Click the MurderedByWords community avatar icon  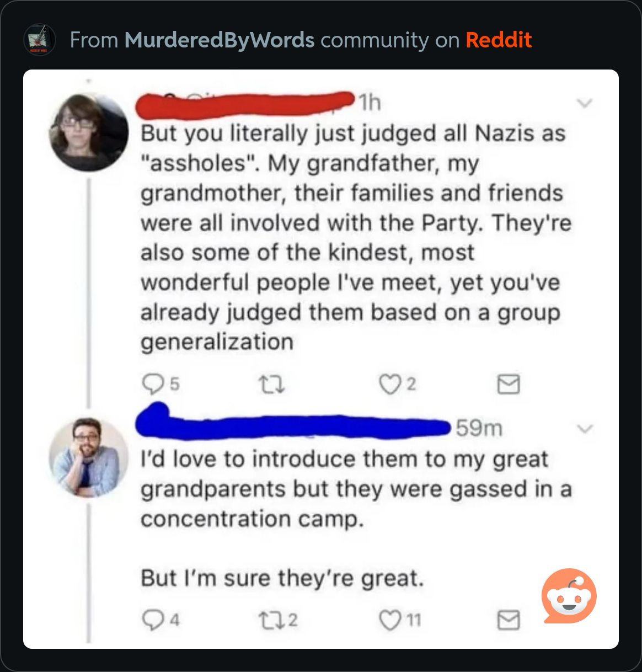coord(39,40)
